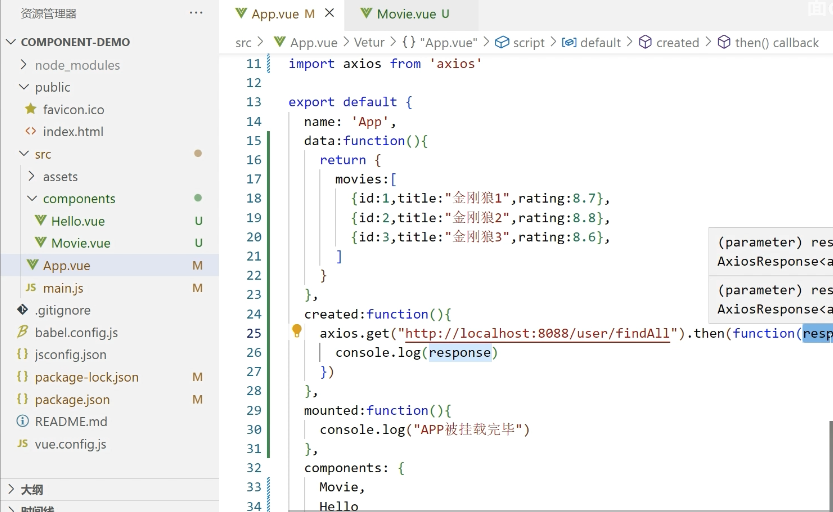This screenshot has width=833, height=512.
Task: Switch to the Movie.vue editor tab
Action: pos(405,14)
